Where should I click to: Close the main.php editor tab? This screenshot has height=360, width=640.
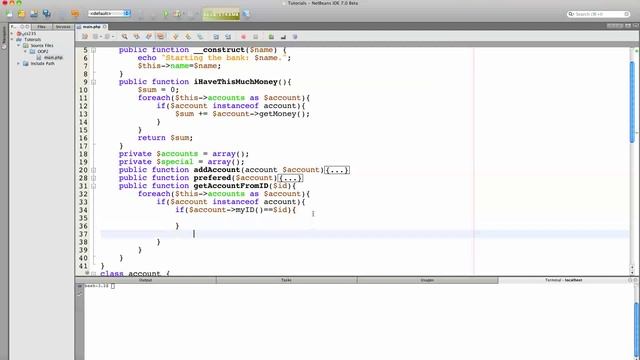[x=105, y=27]
